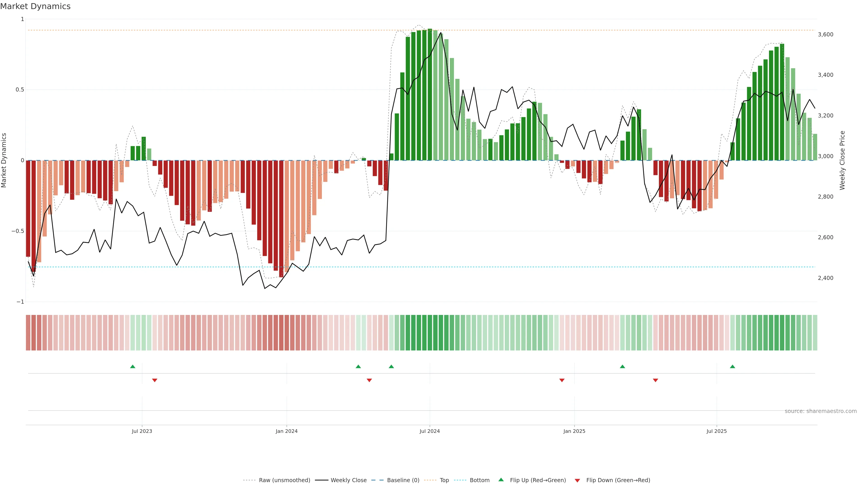Toggle the Baseline (0) legend entry
Screen dimensions: 868x488
403,480
